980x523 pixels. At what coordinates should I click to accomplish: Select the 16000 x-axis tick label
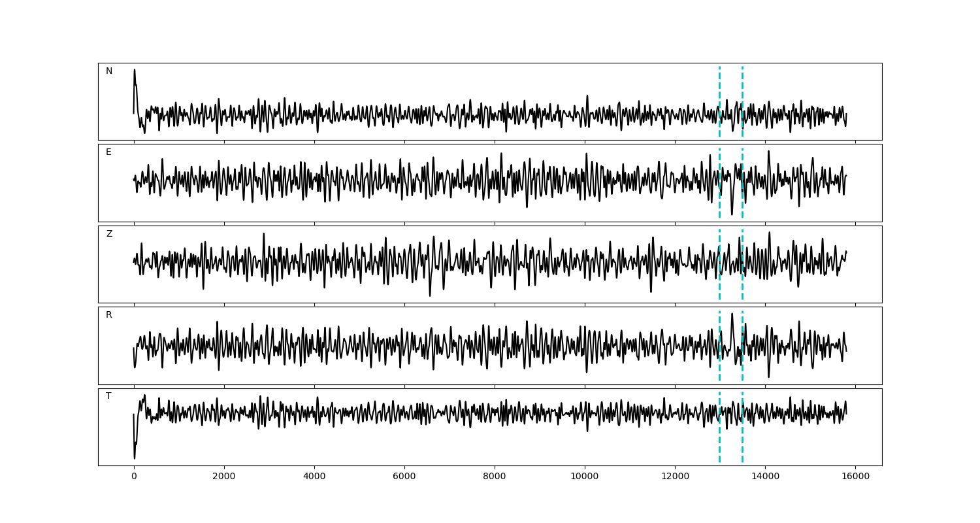[855, 477]
